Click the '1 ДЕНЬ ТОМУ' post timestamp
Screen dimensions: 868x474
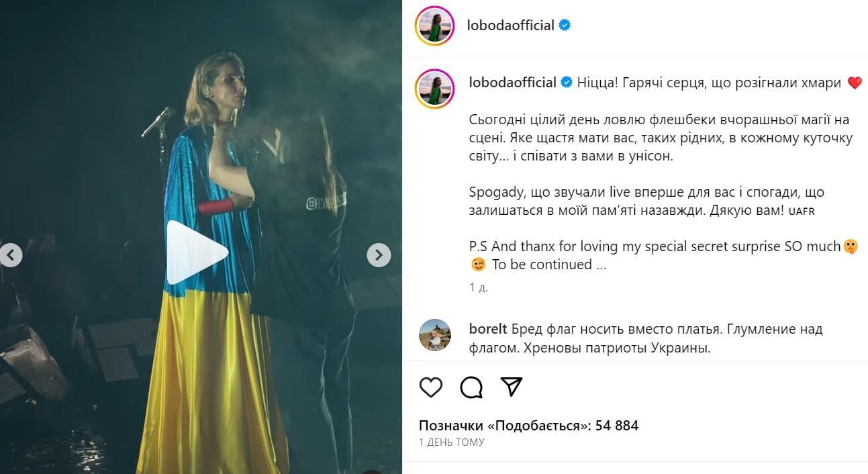coord(451,442)
